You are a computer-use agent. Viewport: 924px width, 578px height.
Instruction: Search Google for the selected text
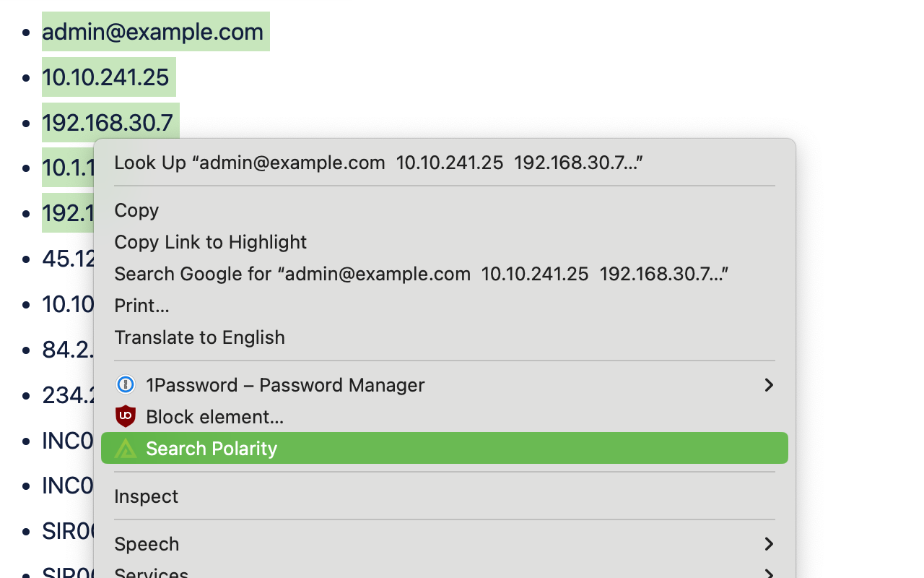pos(421,274)
